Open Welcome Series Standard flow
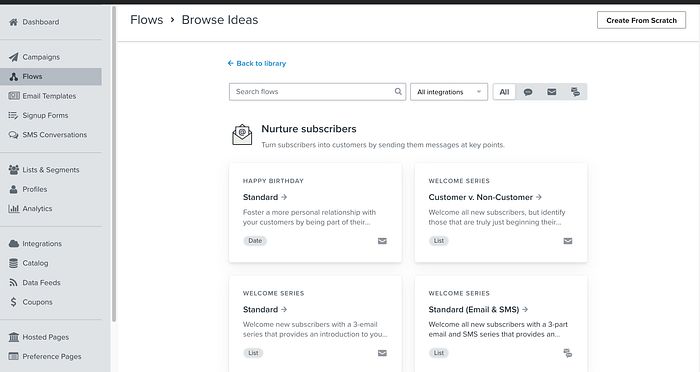The image size is (700, 372). tap(265, 309)
